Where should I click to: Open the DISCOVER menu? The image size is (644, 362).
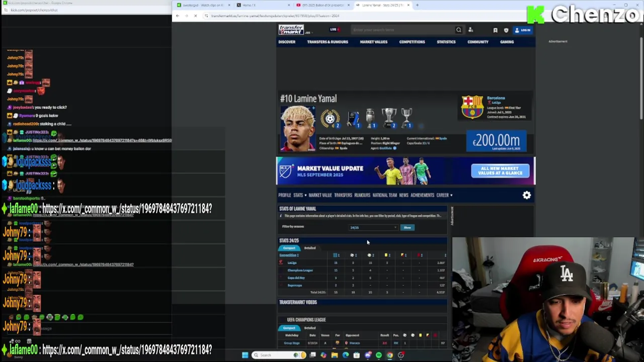pos(287,42)
